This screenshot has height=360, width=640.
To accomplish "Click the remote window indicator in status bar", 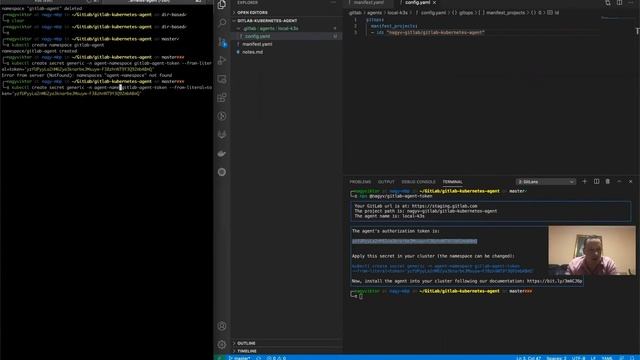I will click(x=220, y=358).
